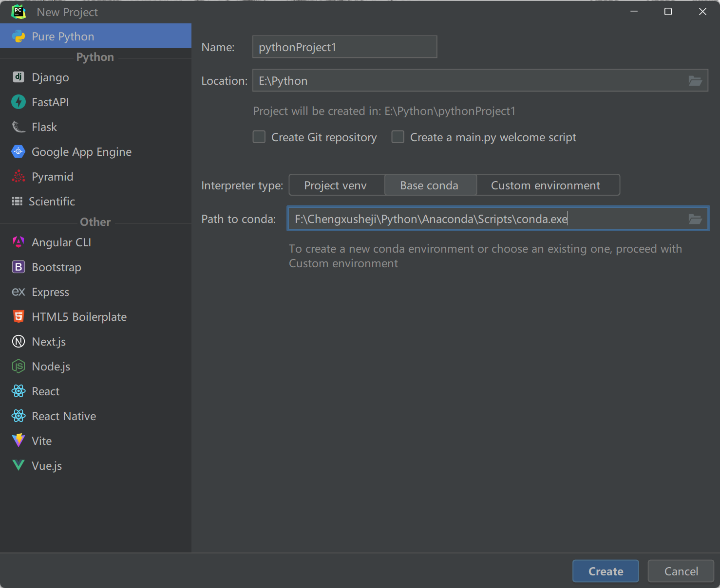Image resolution: width=720 pixels, height=588 pixels.
Task: Maximize the New Project window
Action: pyautogui.click(x=668, y=12)
